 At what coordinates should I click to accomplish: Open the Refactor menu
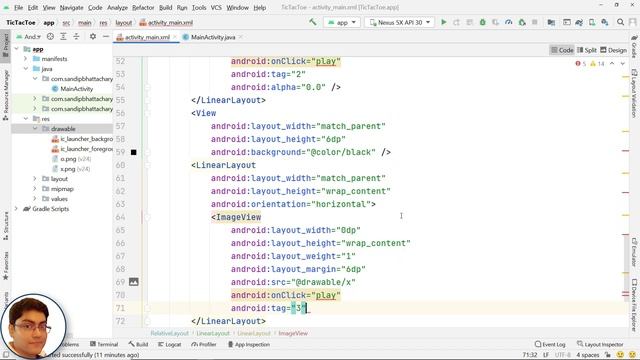pos(143,7)
